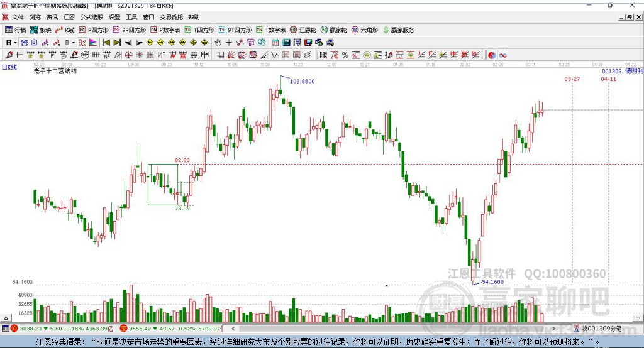The width and height of the screenshot is (644, 348).
Task: Click the 54.1600 low price label on the chart
Action: pyautogui.click(x=492, y=282)
